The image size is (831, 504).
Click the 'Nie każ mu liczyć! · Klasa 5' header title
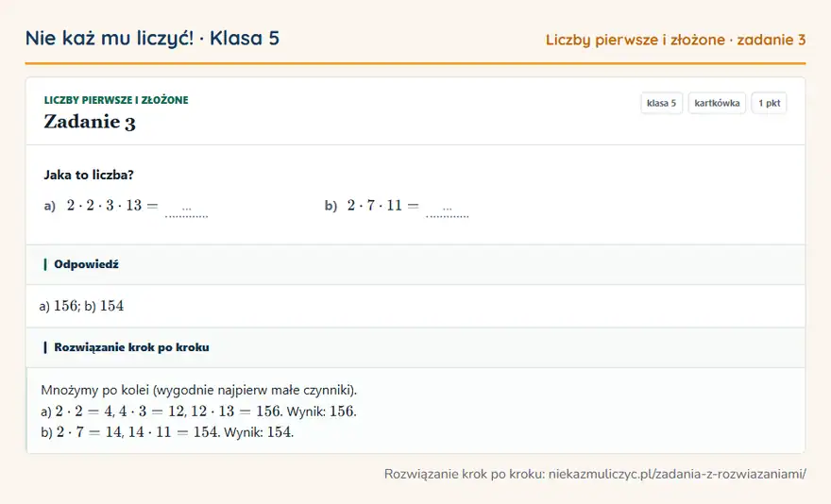(x=152, y=38)
